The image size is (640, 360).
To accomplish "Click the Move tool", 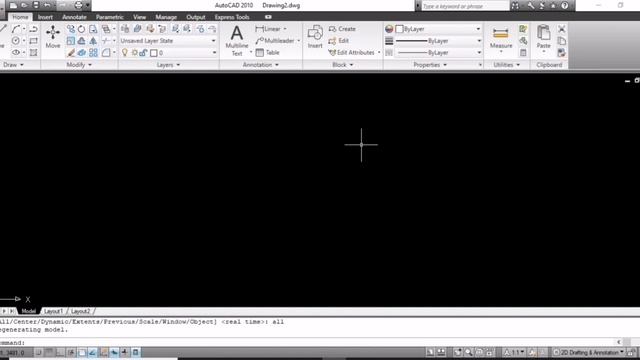I will pyautogui.click(x=53, y=37).
